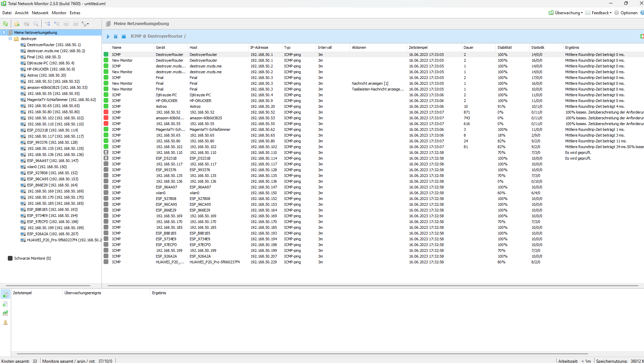
Task: Sort by Ergebnis column header in monitor table
Action: (604, 47)
